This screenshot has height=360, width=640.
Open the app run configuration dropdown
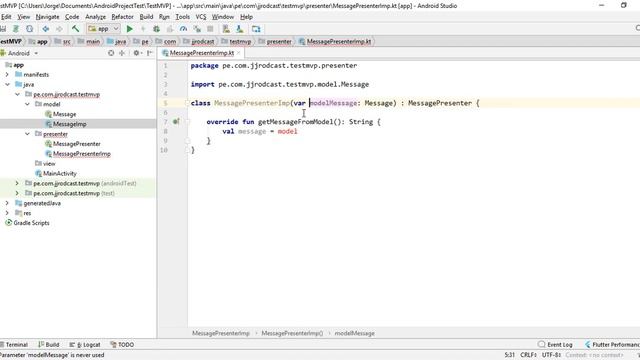(x=103, y=29)
